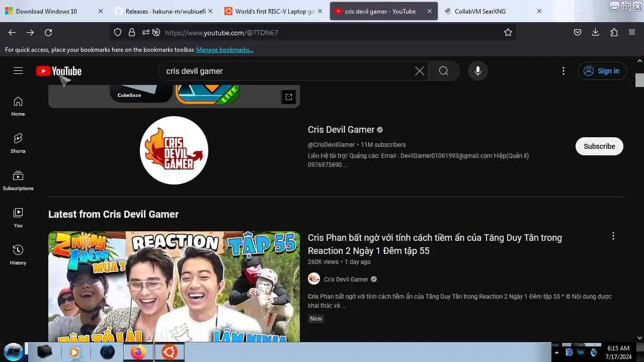The height and width of the screenshot is (362, 644).
Task: Open the ad external link icon
Action: 289,97
